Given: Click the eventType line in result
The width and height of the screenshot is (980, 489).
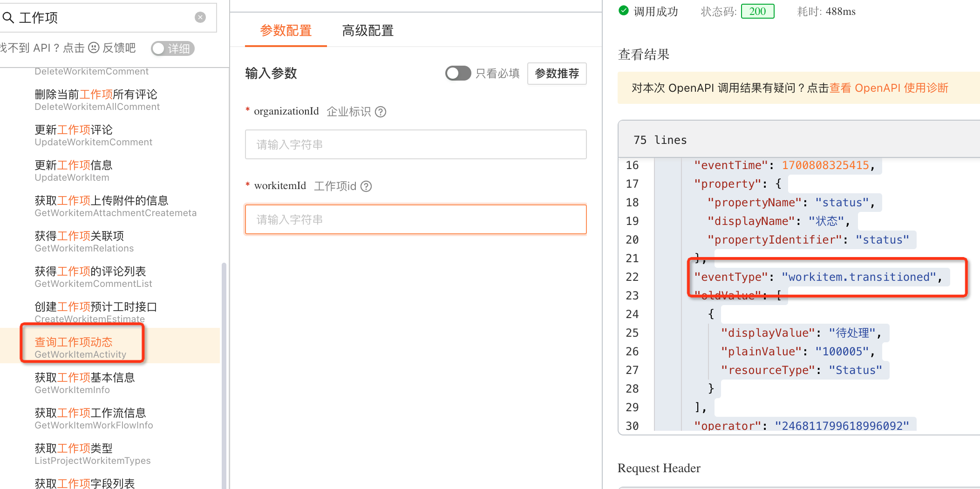Looking at the screenshot, I should pos(818,277).
